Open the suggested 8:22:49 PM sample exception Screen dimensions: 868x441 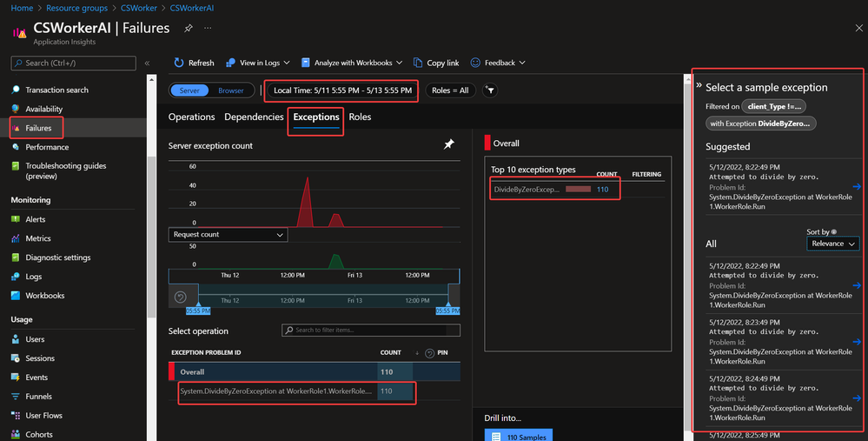(785, 187)
